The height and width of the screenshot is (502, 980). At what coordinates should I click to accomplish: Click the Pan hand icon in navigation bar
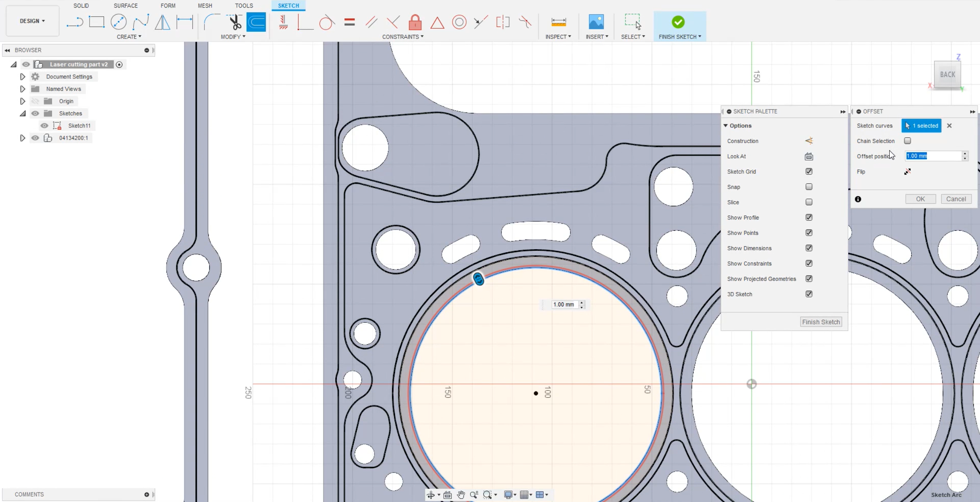pyautogui.click(x=461, y=494)
